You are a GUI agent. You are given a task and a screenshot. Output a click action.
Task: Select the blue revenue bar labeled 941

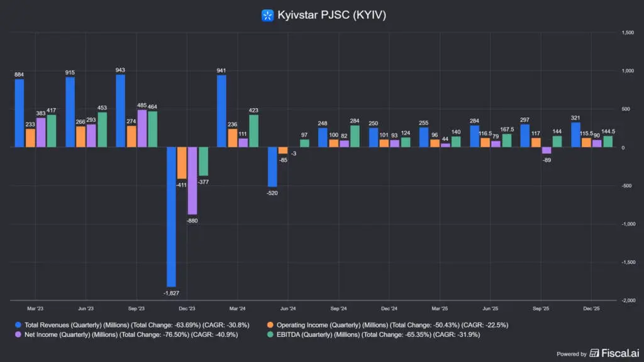click(221, 111)
